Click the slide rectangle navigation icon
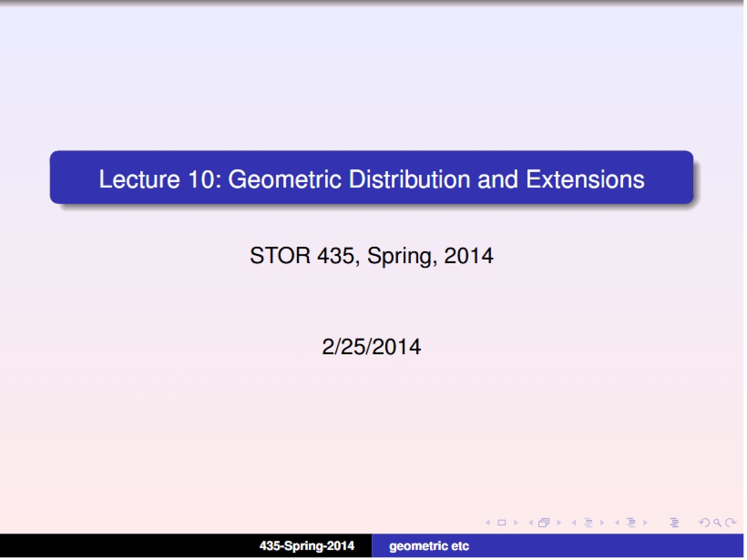This screenshot has height=560, width=747. tap(501, 522)
